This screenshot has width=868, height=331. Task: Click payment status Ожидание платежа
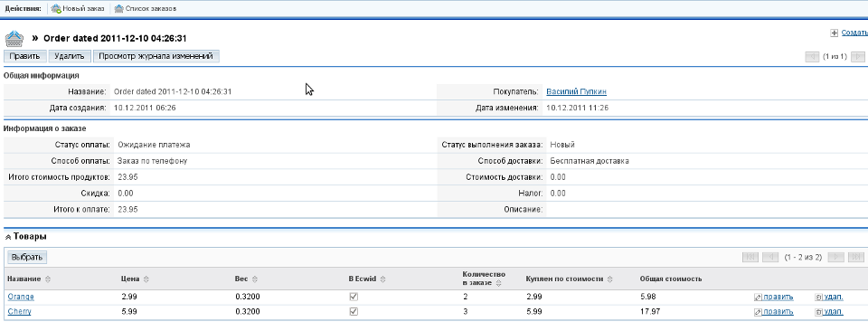(154, 145)
